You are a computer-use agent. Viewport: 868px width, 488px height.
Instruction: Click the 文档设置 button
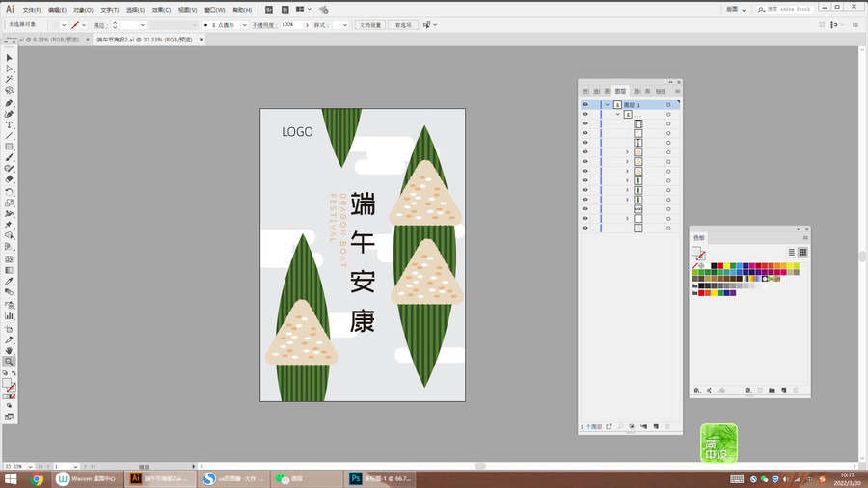[x=369, y=25]
